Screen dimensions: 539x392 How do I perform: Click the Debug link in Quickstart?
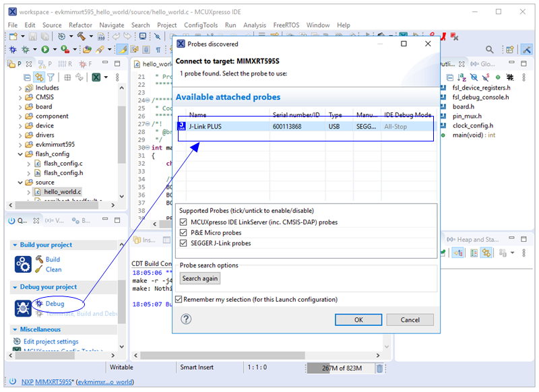coord(55,304)
